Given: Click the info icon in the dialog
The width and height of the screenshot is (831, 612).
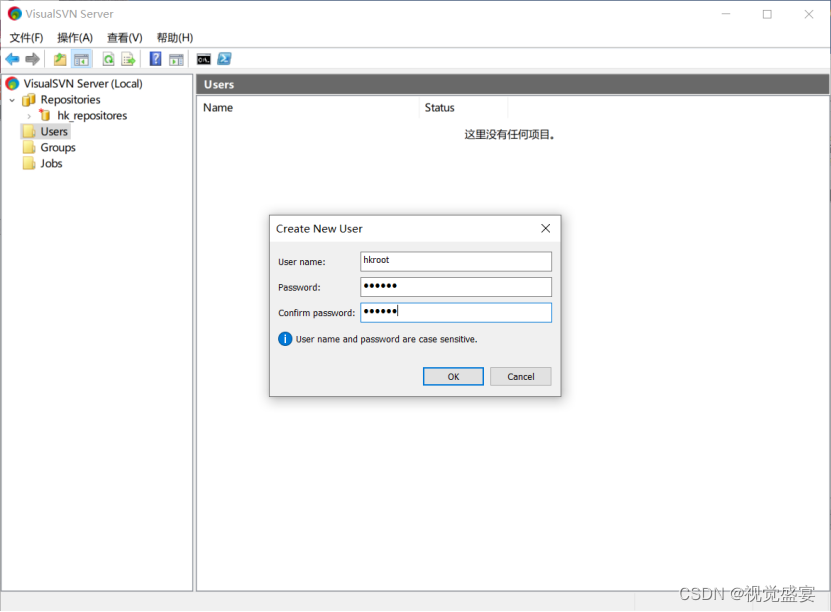Looking at the screenshot, I should click(285, 339).
